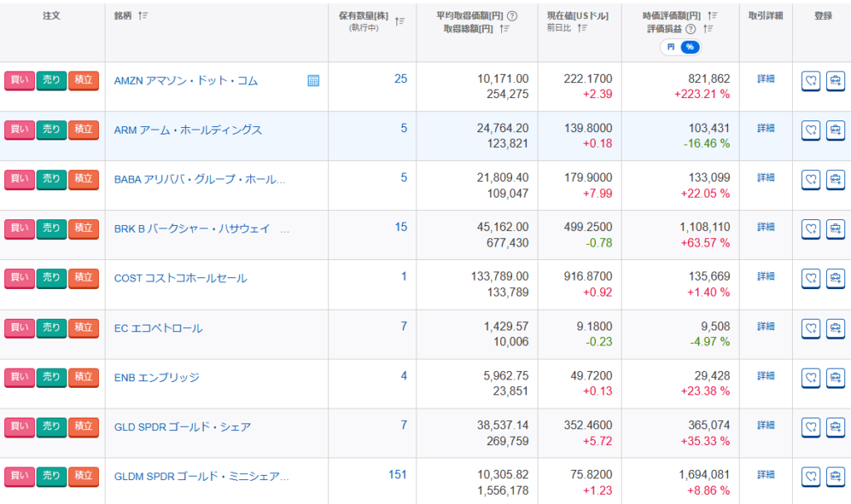Open 詳細 link for GLD SPDR row
This screenshot has width=851, height=504.
pos(765,425)
